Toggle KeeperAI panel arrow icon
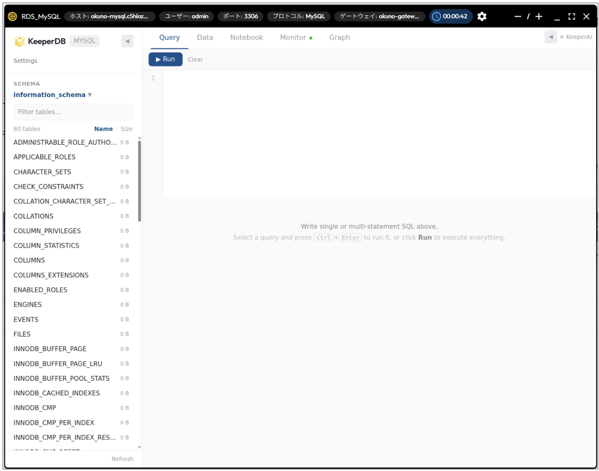The width and height of the screenshot is (599, 471). coord(550,37)
